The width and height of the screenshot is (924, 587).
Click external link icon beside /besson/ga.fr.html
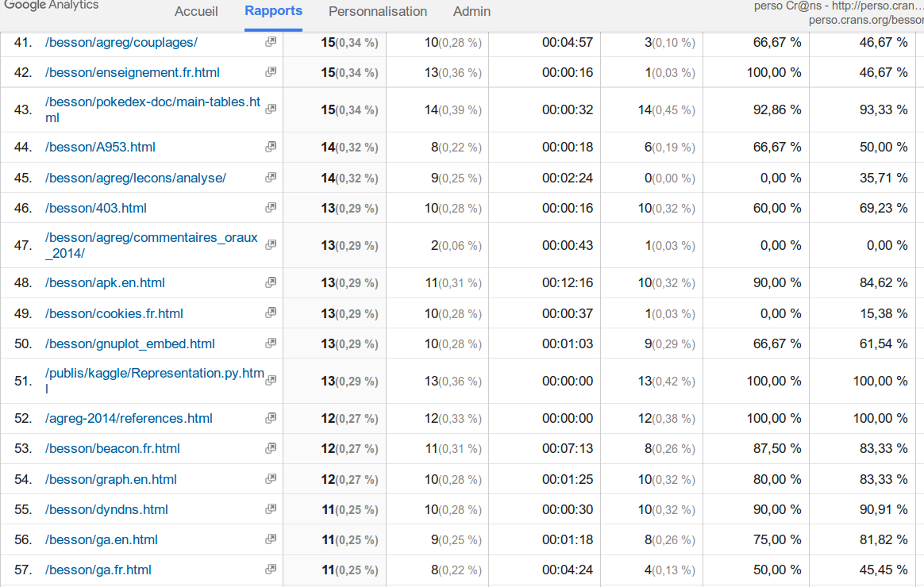271,570
